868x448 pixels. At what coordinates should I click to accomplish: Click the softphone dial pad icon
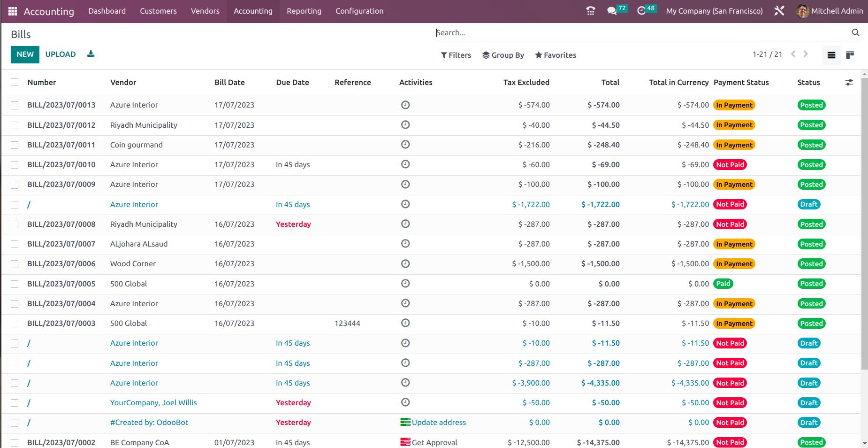590,10
